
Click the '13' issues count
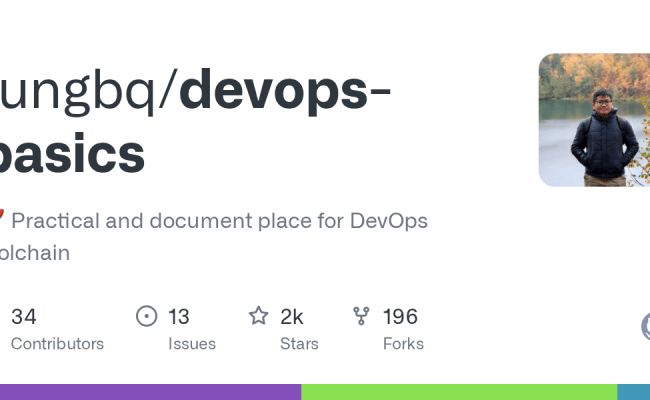pyautogui.click(x=179, y=317)
